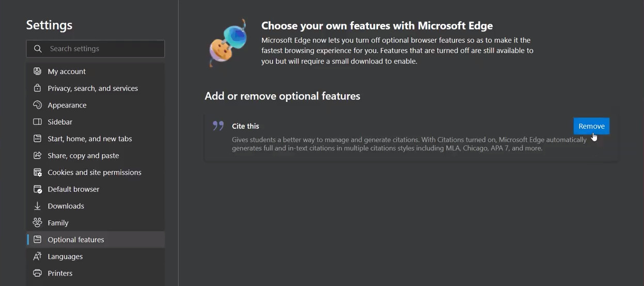The width and height of the screenshot is (644, 286).
Task: Click the Privacy lock icon in sidebar
Action: click(37, 88)
